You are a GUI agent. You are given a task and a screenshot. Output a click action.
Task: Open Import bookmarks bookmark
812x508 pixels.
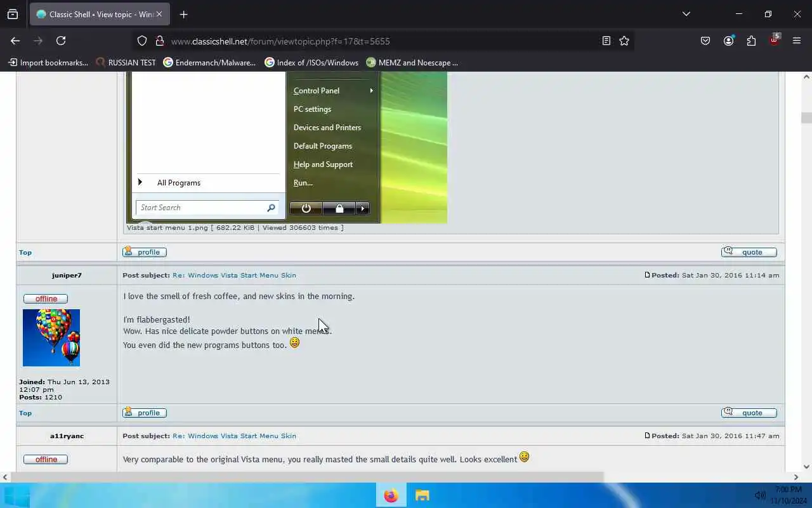[48, 62]
